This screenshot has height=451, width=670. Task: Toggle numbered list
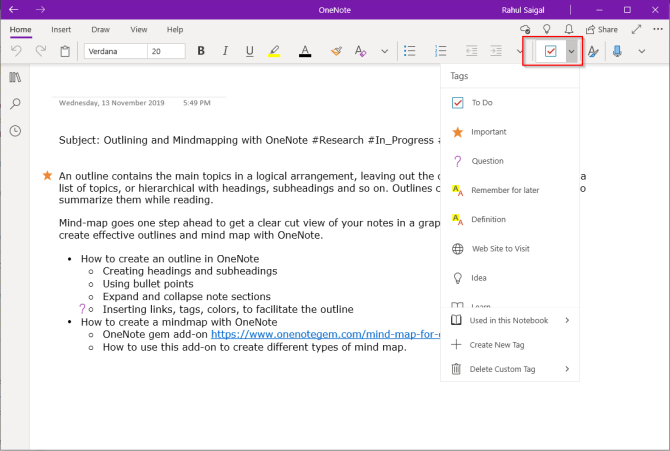click(441, 51)
